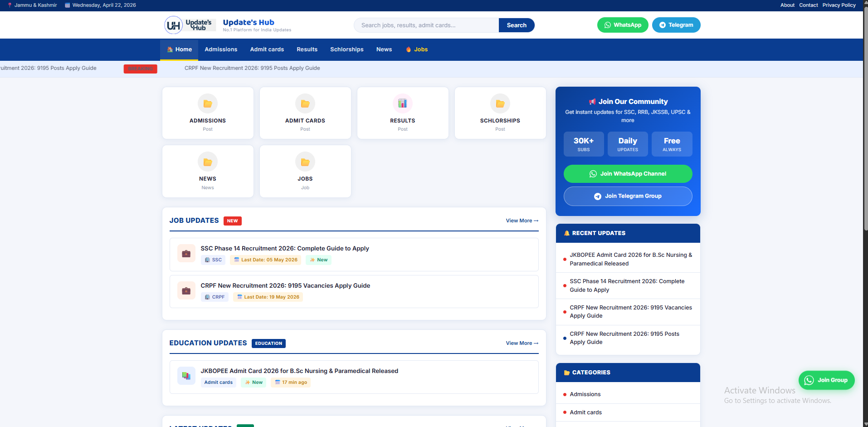Switch to the Home nav tab
Viewport: 868px width, 427px height.
click(x=179, y=49)
